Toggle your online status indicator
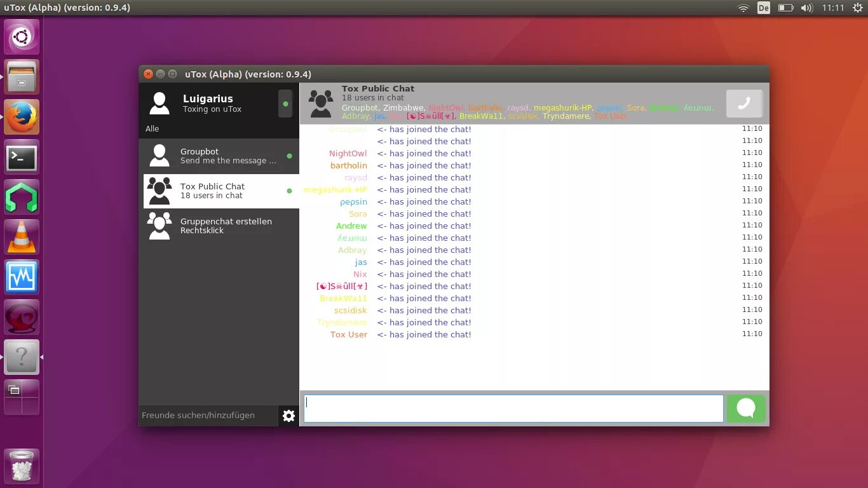The width and height of the screenshot is (868, 488). click(x=285, y=104)
